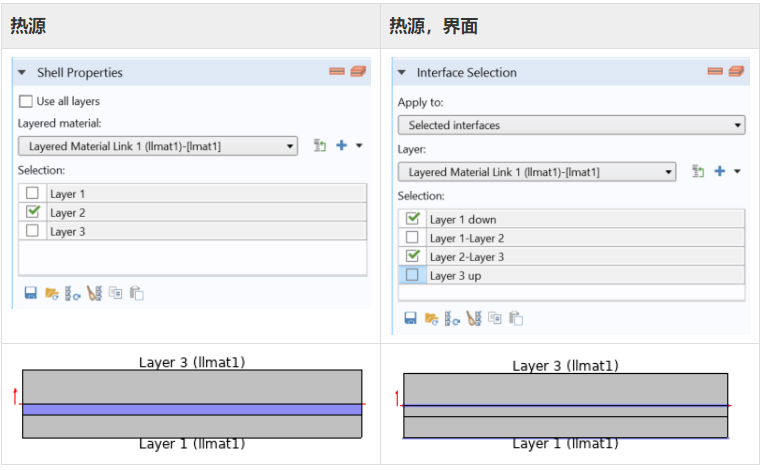Image resolution: width=765 pixels, height=470 pixels.
Task: Open the Apply to Selected interfaces dropdown
Action: coord(571,125)
